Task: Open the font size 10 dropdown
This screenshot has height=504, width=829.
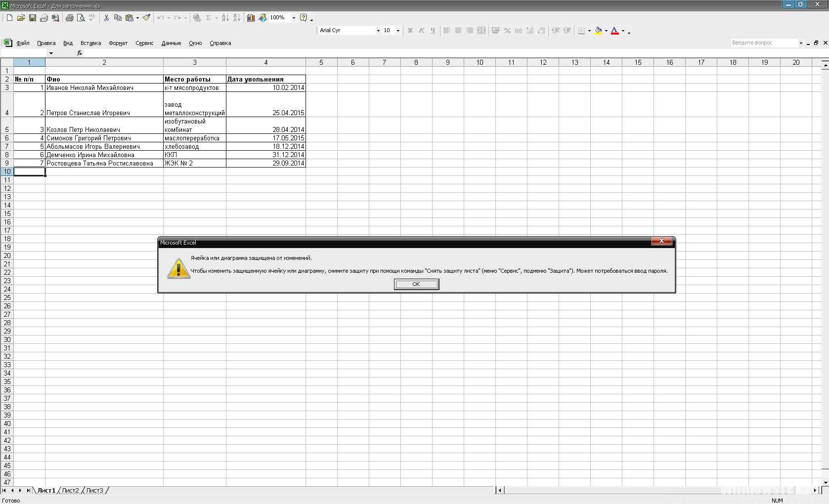Action: point(398,31)
